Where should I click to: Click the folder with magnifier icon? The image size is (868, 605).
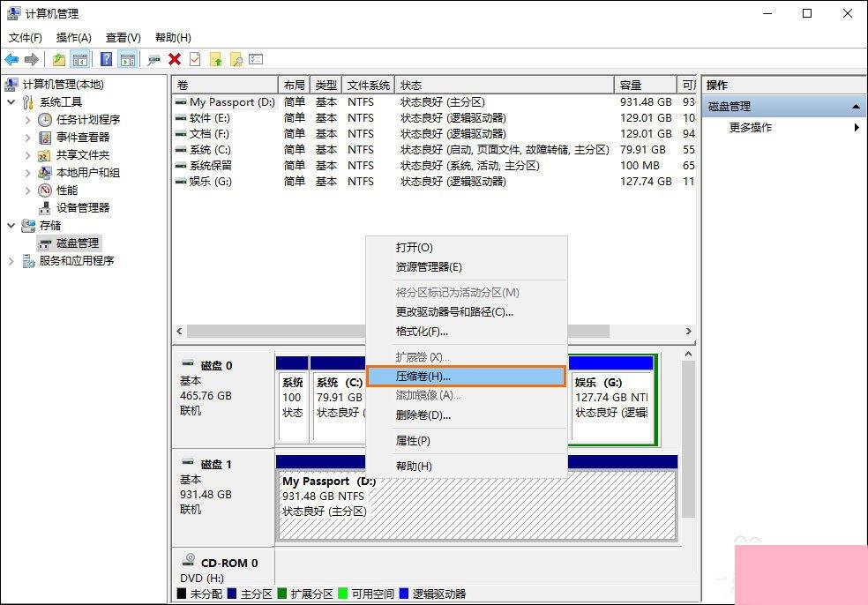tap(236, 59)
